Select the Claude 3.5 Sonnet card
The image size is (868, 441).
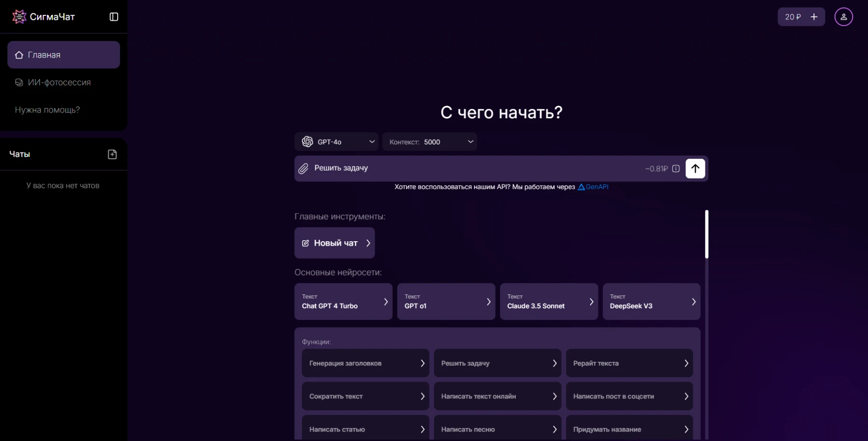549,302
